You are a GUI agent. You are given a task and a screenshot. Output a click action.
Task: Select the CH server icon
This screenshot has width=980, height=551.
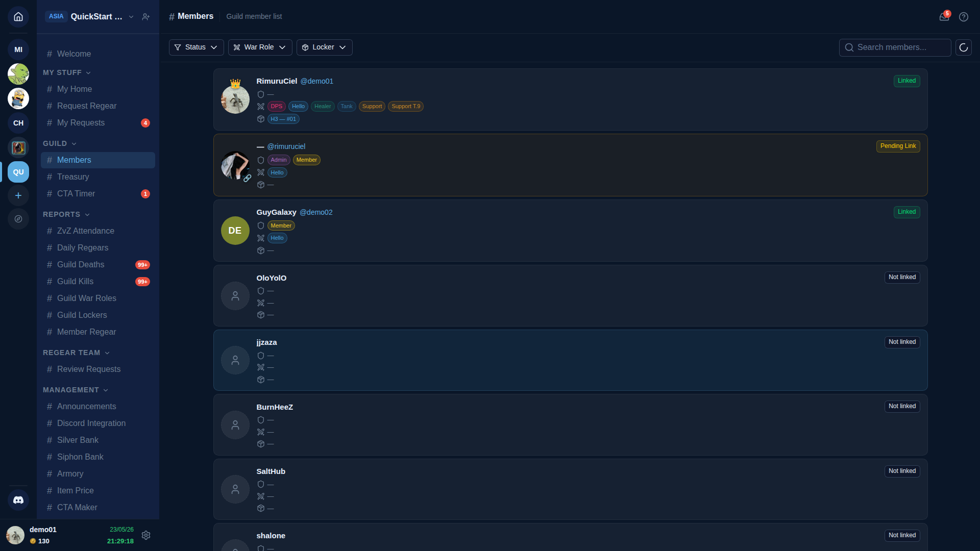(x=18, y=123)
